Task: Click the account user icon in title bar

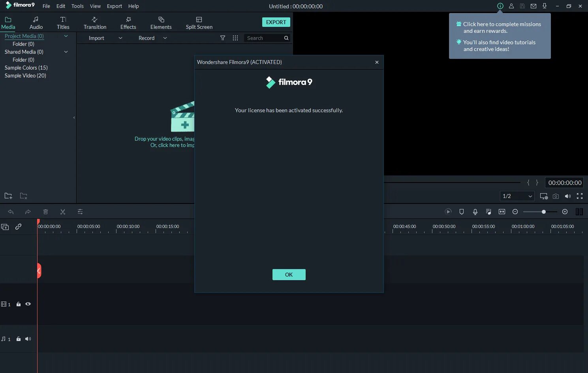Action: pos(511,6)
